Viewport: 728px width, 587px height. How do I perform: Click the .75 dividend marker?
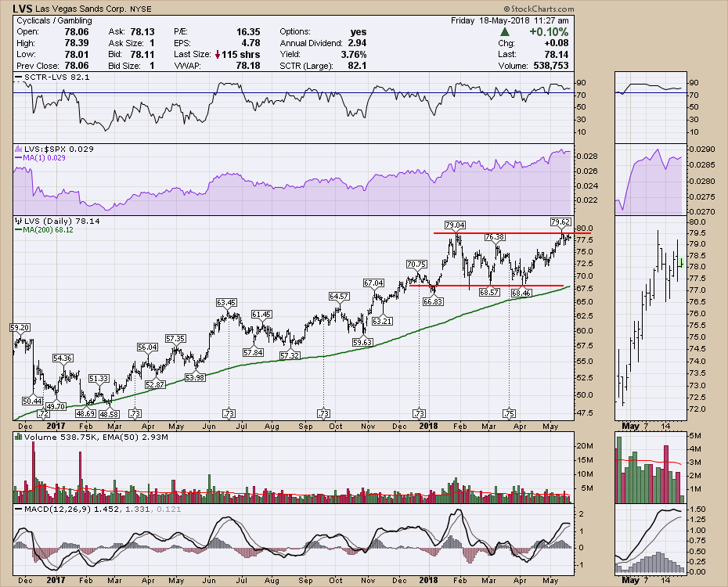[509, 413]
